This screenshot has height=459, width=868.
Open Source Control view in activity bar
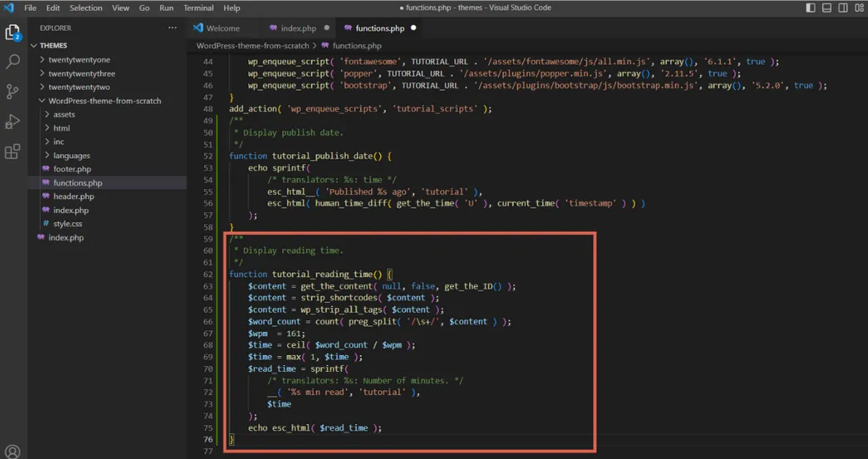12,91
